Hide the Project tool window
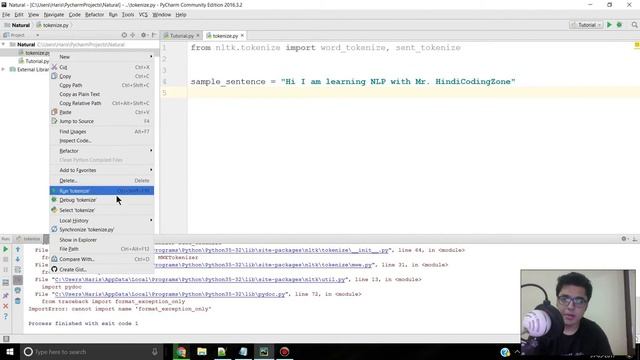The image size is (640, 360). click(x=154, y=35)
